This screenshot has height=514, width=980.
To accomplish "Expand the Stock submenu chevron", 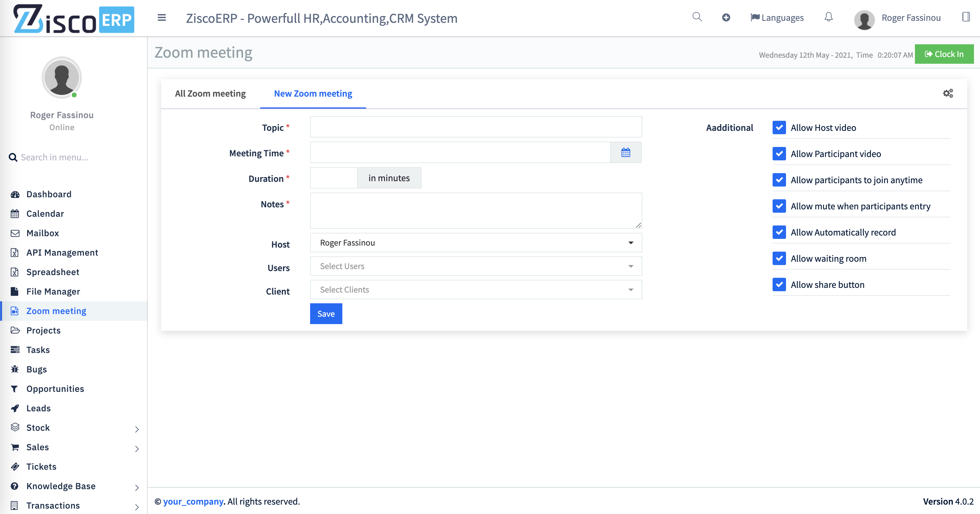I will [x=137, y=429].
